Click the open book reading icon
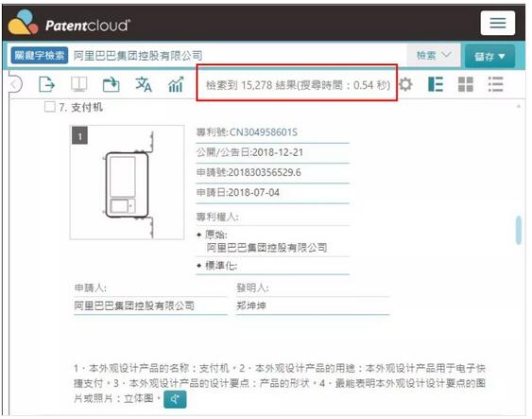The image size is (532, 419). point(78,84)
